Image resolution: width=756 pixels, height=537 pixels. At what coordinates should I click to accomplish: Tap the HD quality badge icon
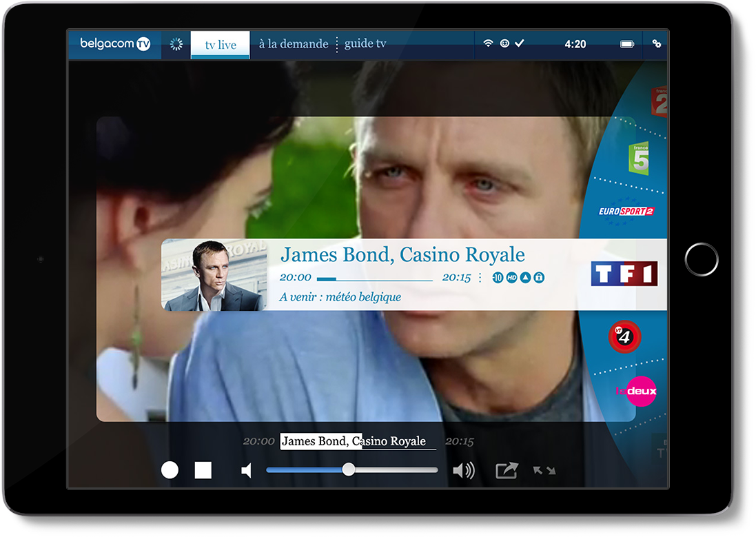point(511,277)
